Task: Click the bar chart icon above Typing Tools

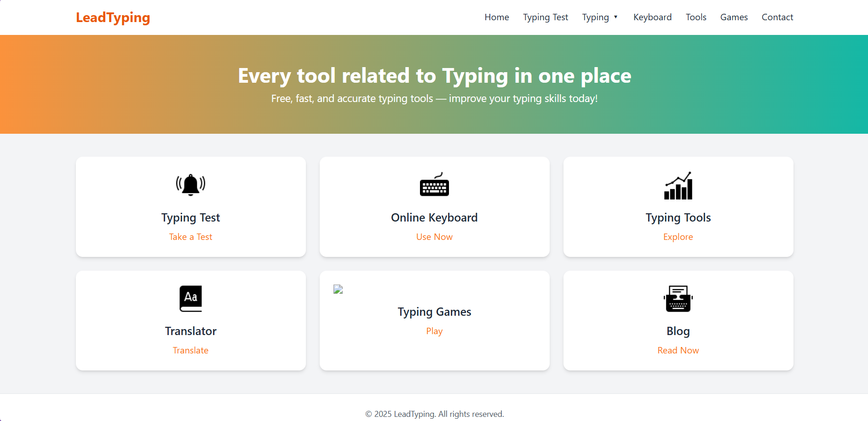Action: click(678, 186)
